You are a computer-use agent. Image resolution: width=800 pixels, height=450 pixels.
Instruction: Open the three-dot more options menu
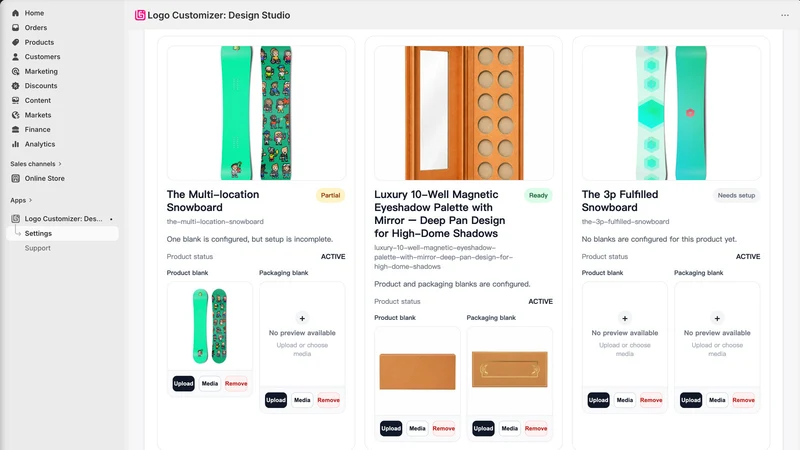click(785, 15)
